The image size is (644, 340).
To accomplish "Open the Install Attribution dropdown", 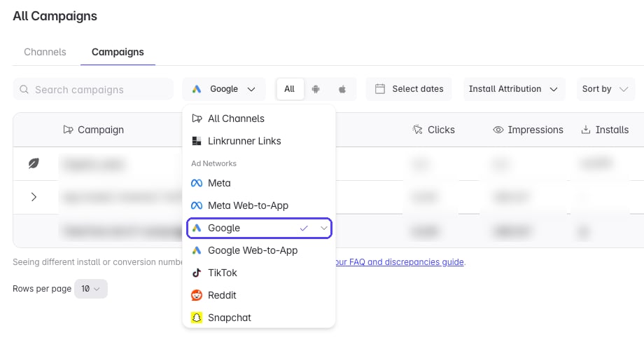I will tap(514, 89).
